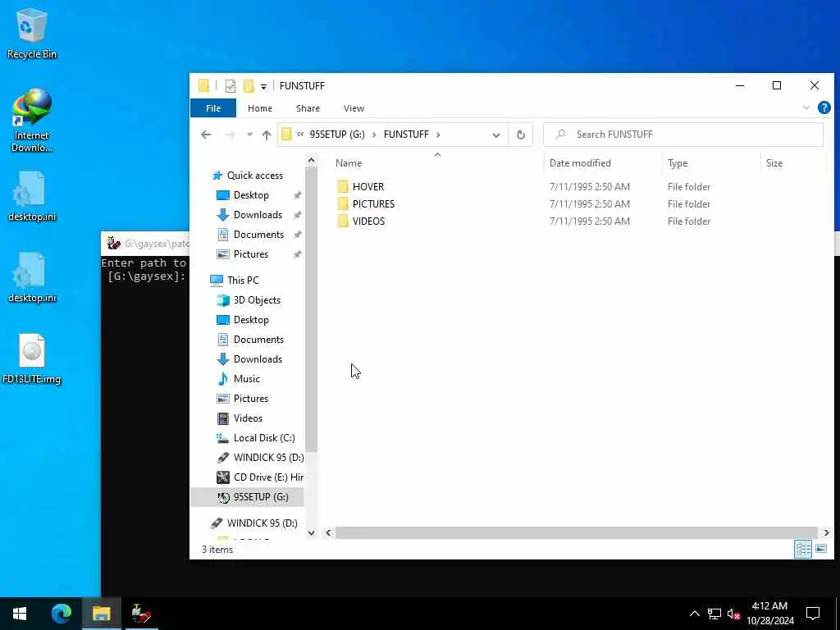Open the Windows Start menu
This screenshot has width=840, height=630.
pos(20,614)
